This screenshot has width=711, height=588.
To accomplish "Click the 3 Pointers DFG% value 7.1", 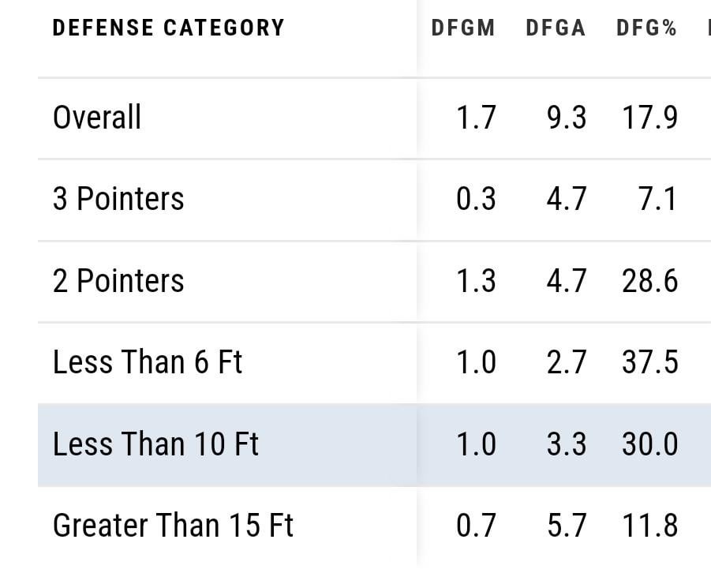I will 657,199.
